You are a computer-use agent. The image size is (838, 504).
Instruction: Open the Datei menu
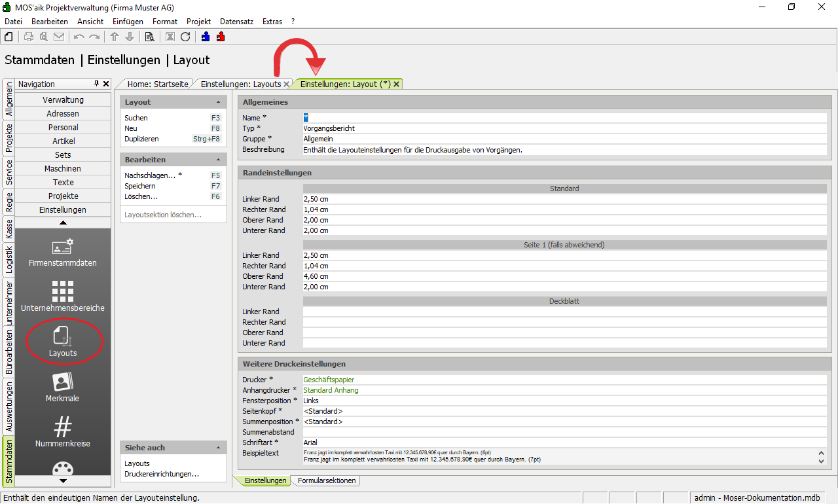pyautogui.click(x=13, y=22)
